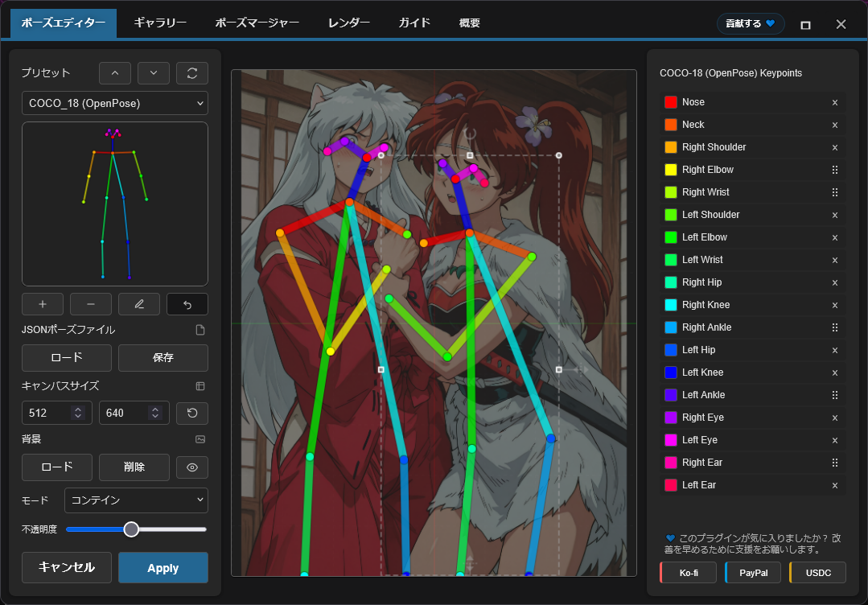The width and height of the screenshot is (868, 605).
Task: Click the Right Ear dots handle
Action: (x=835, y=462)
